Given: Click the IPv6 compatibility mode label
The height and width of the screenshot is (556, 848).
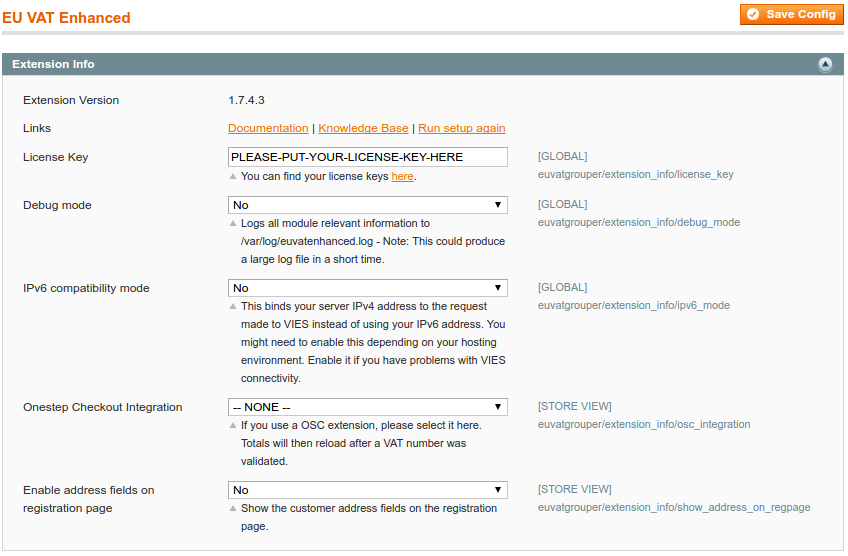Looking at the screenshot, I should coord(86,288).
